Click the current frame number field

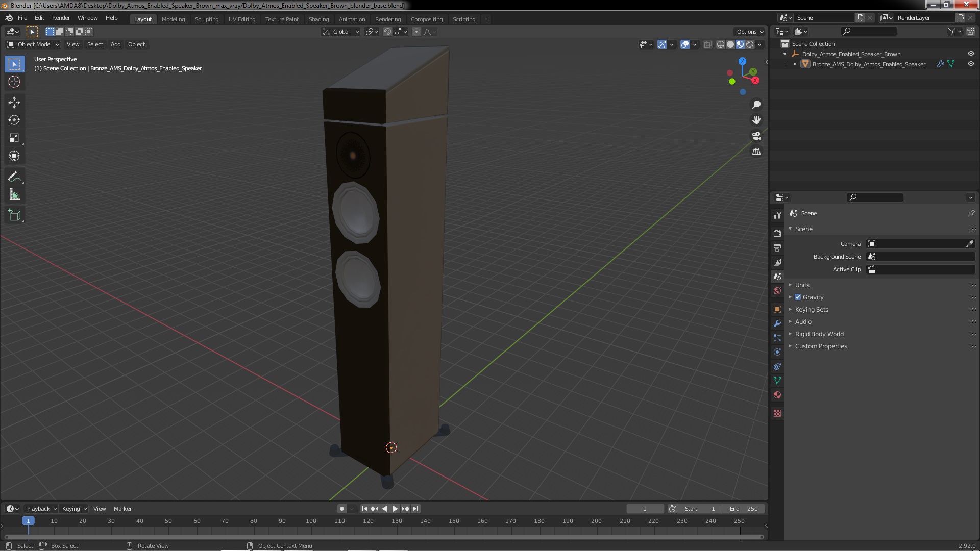click(645, 509)
